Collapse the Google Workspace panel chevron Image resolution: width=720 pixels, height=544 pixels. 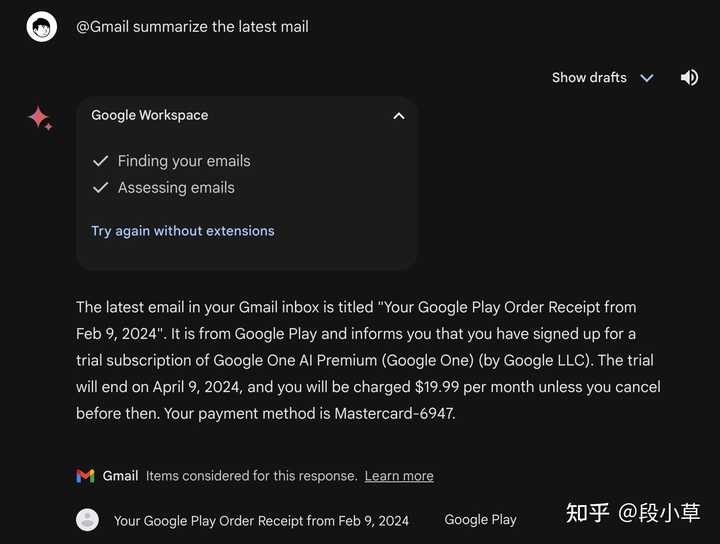(x=399, y=116)
